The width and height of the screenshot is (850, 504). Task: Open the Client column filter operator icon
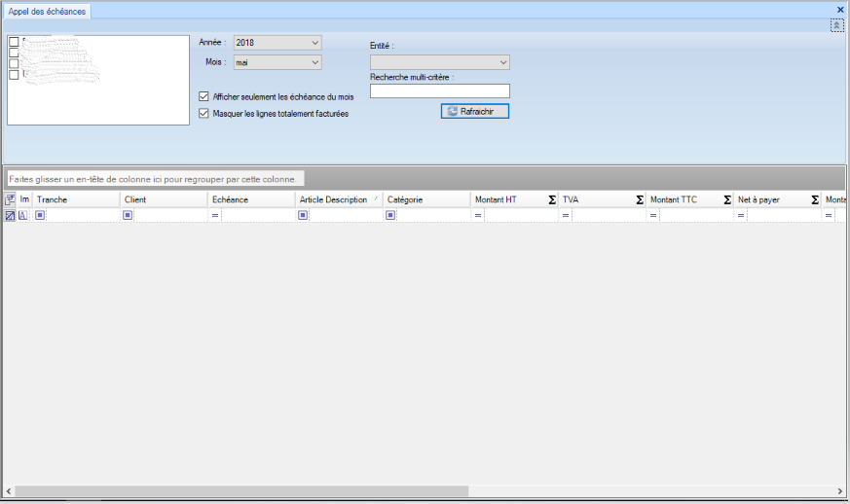pos(128,216)
